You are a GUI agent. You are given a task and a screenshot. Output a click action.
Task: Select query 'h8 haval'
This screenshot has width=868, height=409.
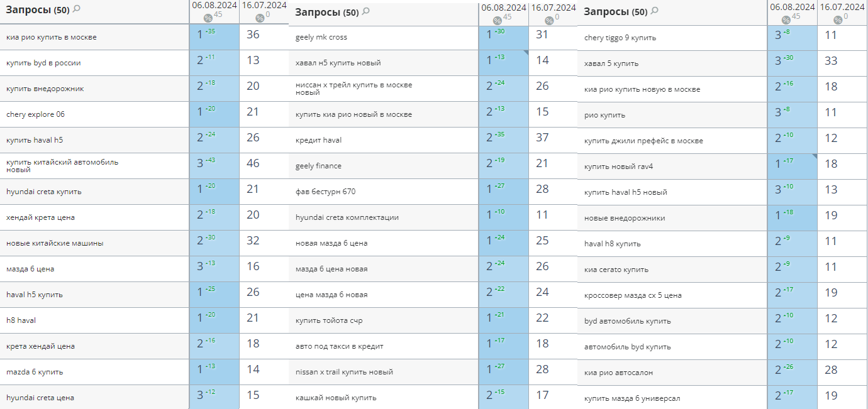tap(21, 320)
